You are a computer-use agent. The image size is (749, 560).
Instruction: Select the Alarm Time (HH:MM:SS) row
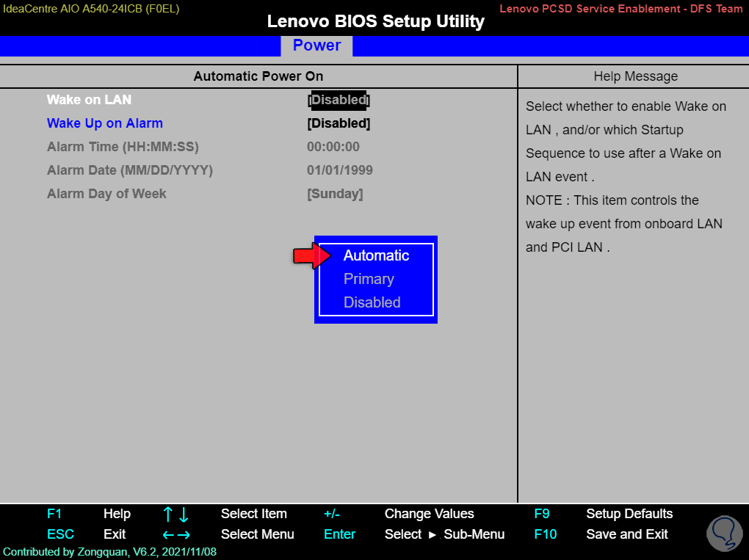(123, 147)
